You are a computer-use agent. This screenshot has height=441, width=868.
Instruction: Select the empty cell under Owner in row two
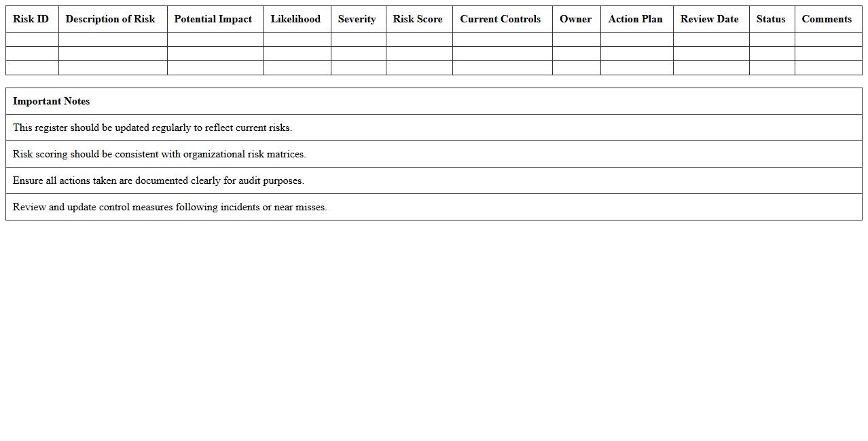pyautogui.click(x=575, y=54)
